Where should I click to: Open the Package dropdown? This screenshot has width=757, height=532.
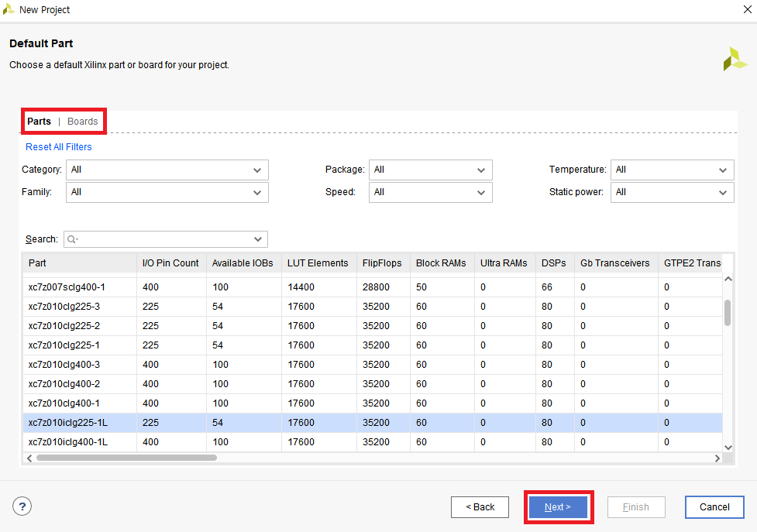coord(431,170)
